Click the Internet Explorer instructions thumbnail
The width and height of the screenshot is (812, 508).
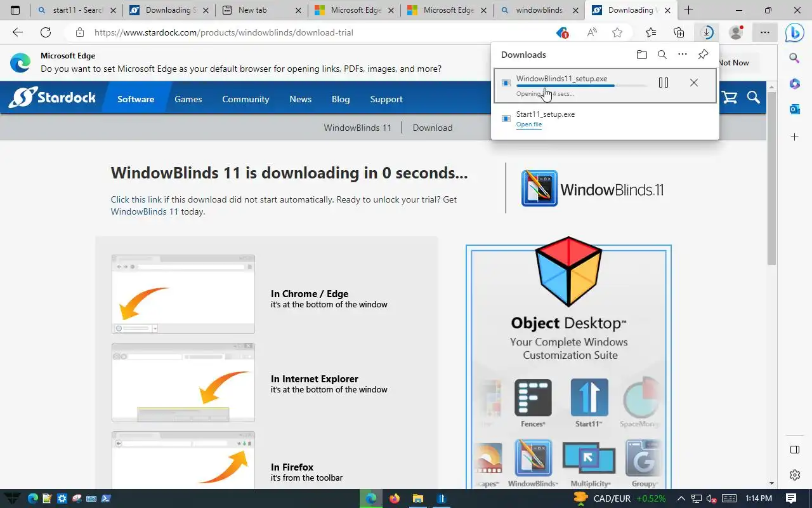tap(183, 382)
